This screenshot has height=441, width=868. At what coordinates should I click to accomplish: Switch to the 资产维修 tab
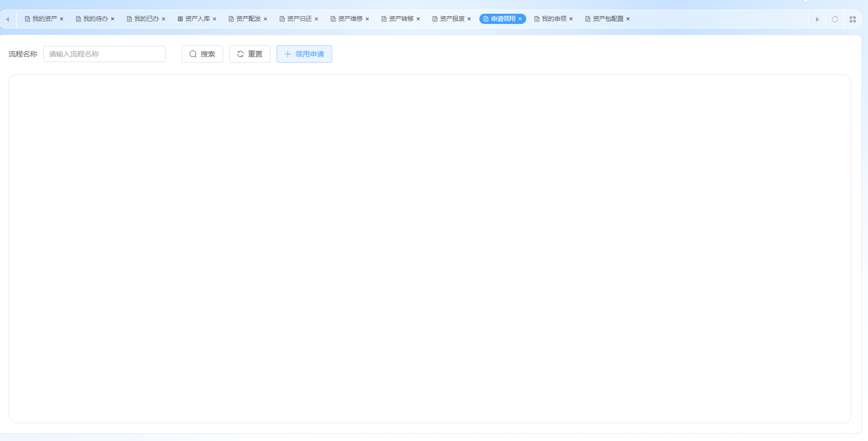click(x=350, y=19)
